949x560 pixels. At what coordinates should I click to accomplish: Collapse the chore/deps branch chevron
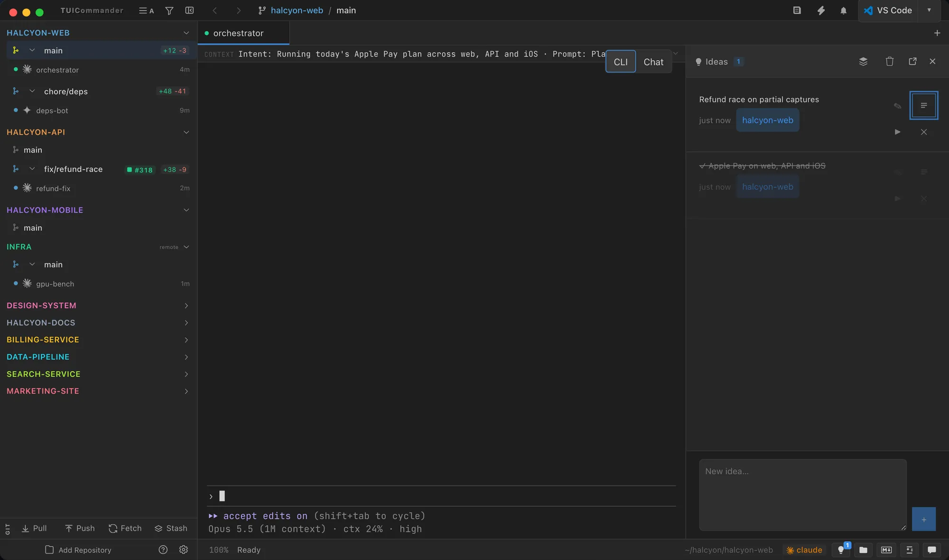pos(32,91)
